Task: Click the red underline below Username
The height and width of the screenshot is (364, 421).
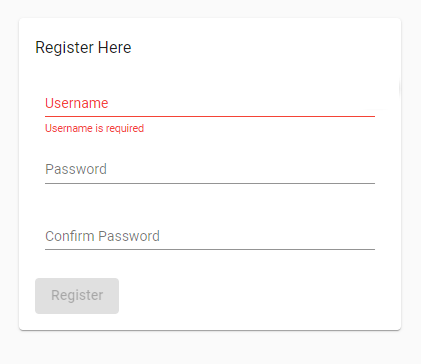Action: point(210,116)
